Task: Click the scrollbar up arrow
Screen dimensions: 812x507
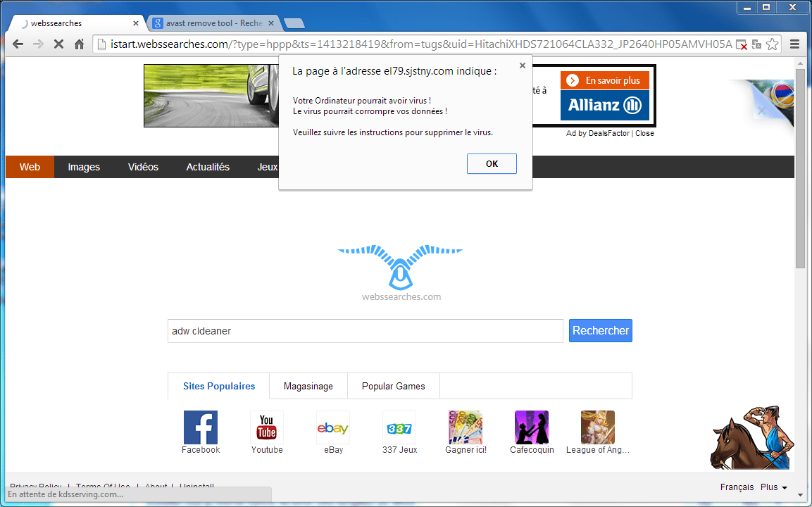Action: pyautogui.click(x=800, y=63)
